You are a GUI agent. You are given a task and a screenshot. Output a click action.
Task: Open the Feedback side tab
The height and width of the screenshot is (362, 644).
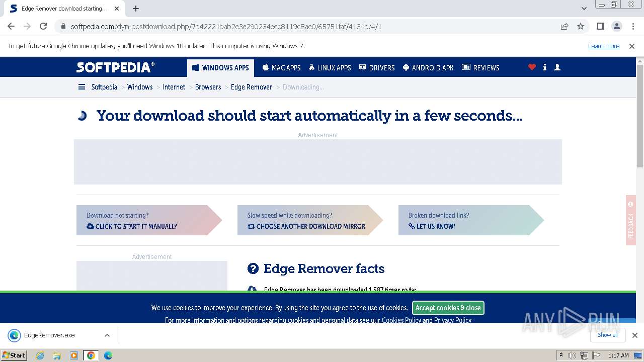click(631, 220)
